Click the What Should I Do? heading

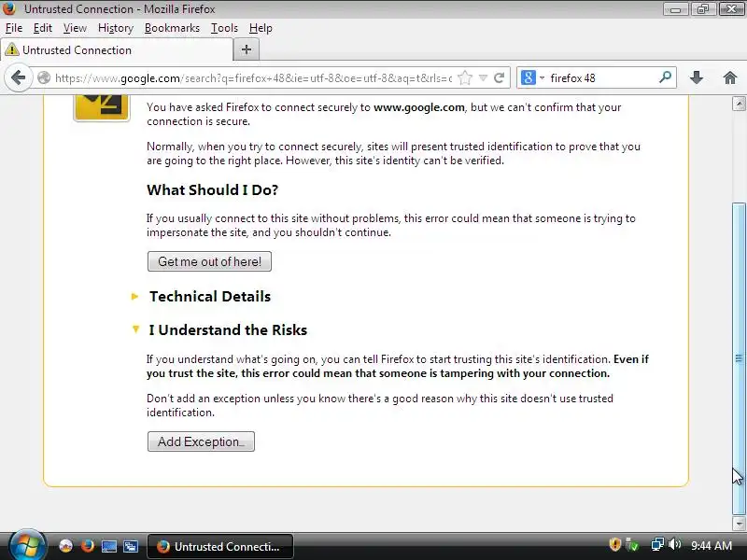[x=213, y=189]
